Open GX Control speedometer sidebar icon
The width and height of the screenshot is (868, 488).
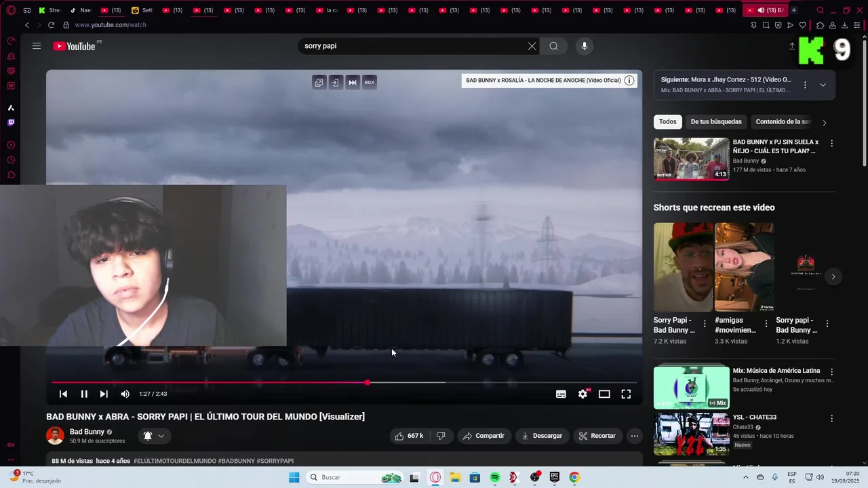pos(11,41)
